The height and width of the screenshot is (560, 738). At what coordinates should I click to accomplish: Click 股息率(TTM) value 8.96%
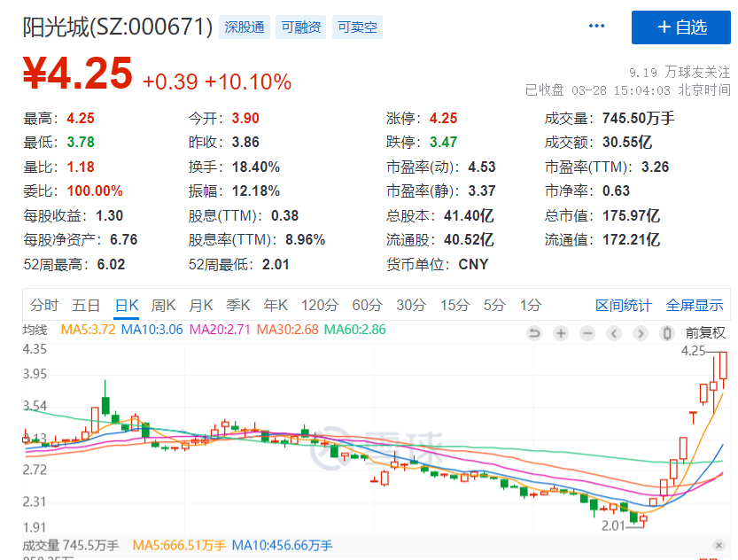click(305, 240)
